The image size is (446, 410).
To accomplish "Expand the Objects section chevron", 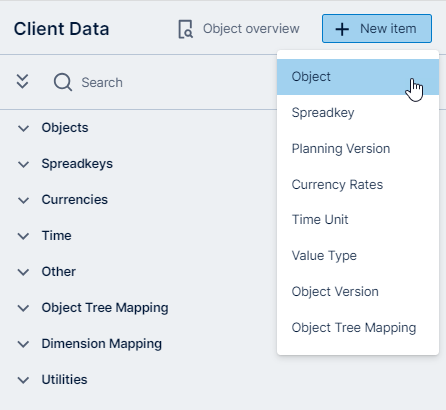I will coord(23,128).
